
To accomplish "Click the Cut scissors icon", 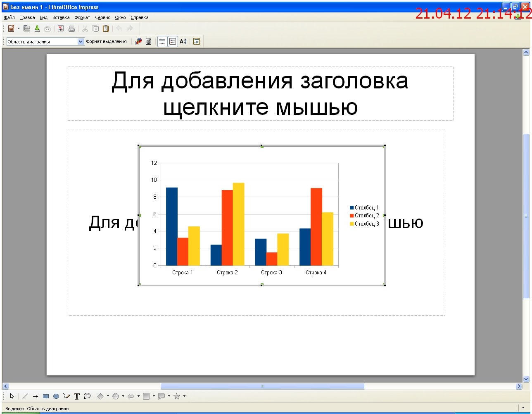I will (85, 29).
